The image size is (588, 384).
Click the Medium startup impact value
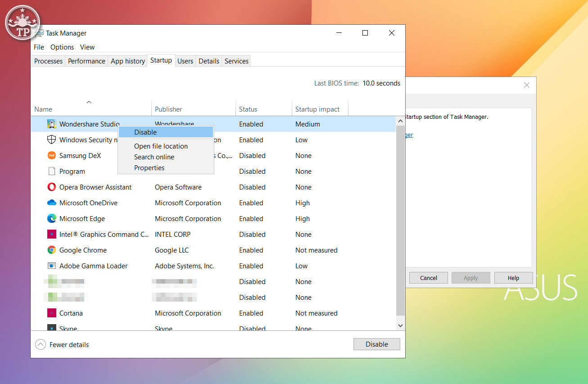tap(308, 124)
